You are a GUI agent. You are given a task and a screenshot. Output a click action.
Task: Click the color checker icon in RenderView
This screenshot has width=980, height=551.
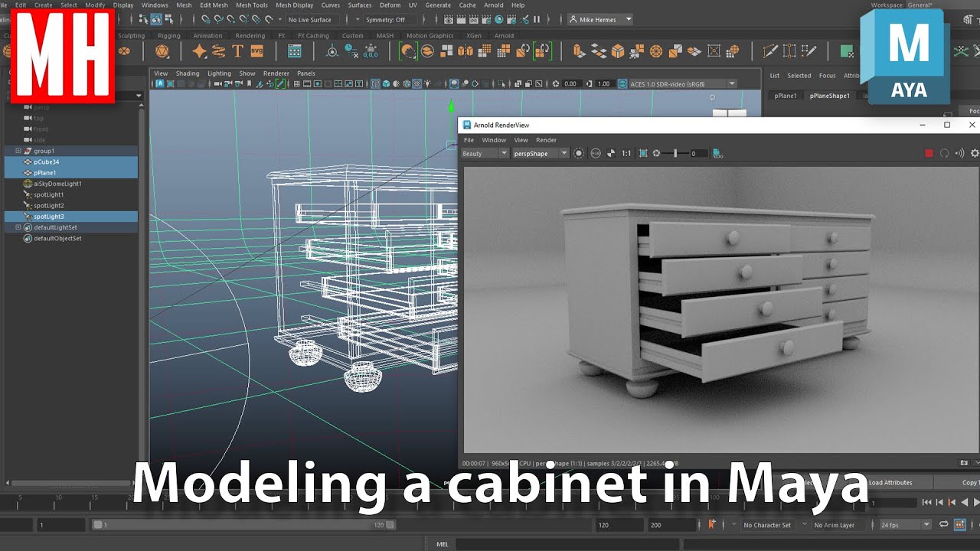click(611, 153)
